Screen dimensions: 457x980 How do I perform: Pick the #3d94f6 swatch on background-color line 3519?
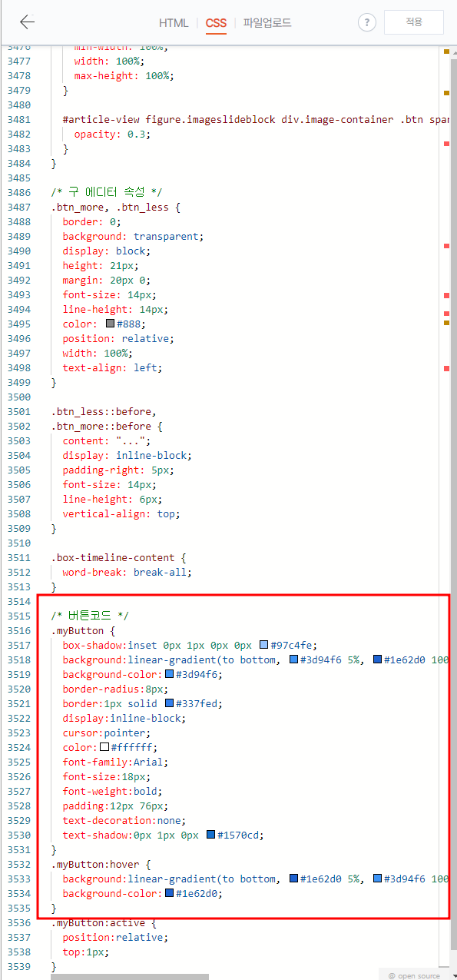click(x=169, y=674)
